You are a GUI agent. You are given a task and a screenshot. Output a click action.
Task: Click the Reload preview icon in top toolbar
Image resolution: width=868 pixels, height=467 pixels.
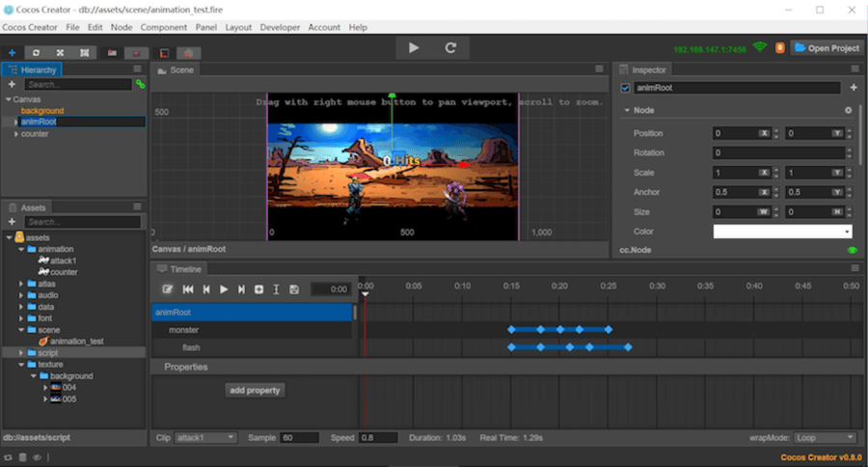pyautogui.click(x=450, y=47)
